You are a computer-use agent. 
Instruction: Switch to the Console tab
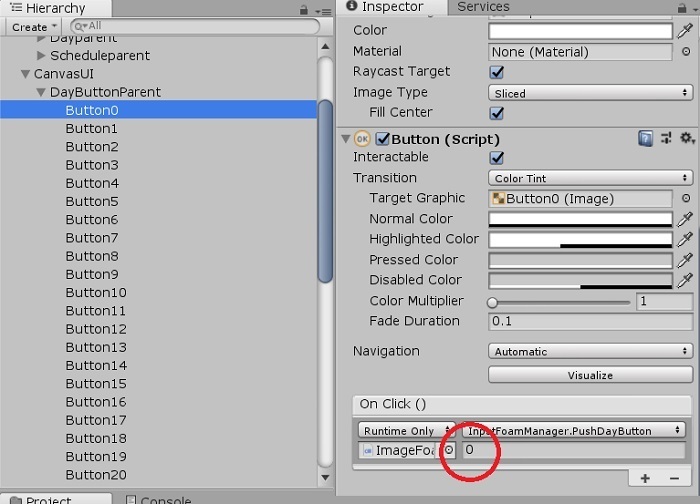(158, 500)
